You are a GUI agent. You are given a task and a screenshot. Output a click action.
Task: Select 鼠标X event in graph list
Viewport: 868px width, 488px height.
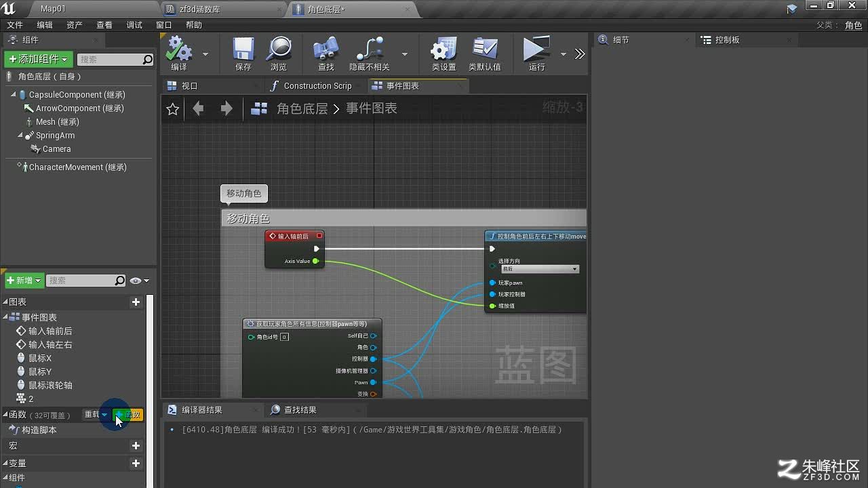pos(40,359)
